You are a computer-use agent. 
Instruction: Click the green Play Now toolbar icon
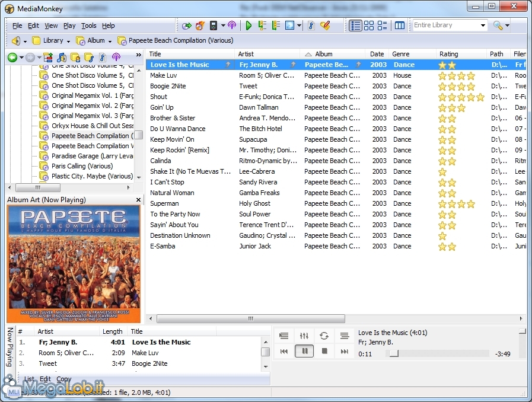(x=249, y=25)
